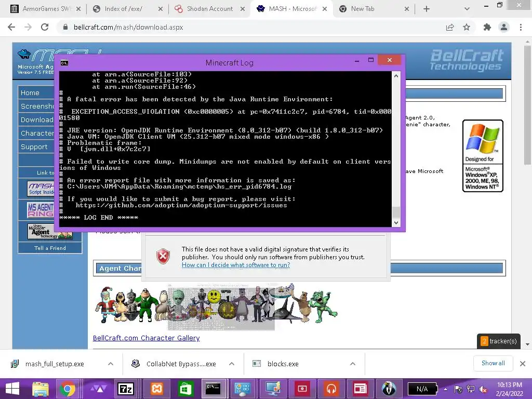Go back to the previous page
Image resolution: width=532 pixels, height=399 pixels.
(11, 27)
